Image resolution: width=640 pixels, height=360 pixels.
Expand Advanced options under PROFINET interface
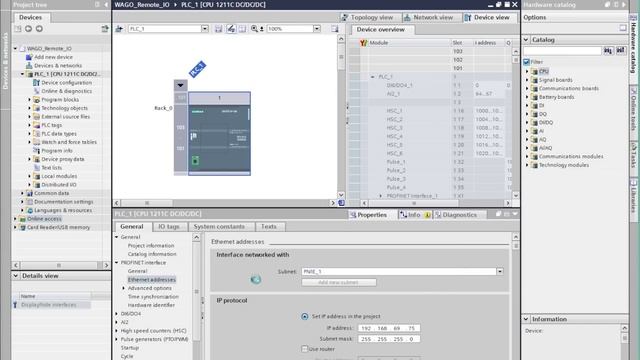(124, 288)
